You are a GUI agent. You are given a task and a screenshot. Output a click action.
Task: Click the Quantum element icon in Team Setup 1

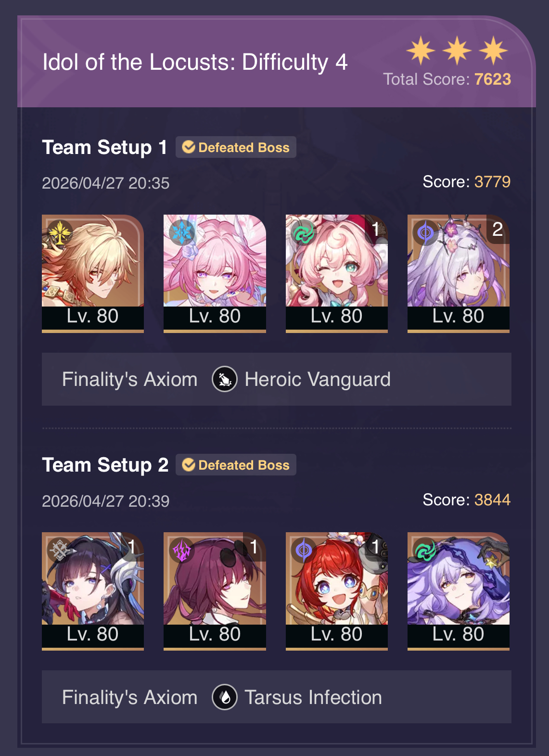[426, 233]
